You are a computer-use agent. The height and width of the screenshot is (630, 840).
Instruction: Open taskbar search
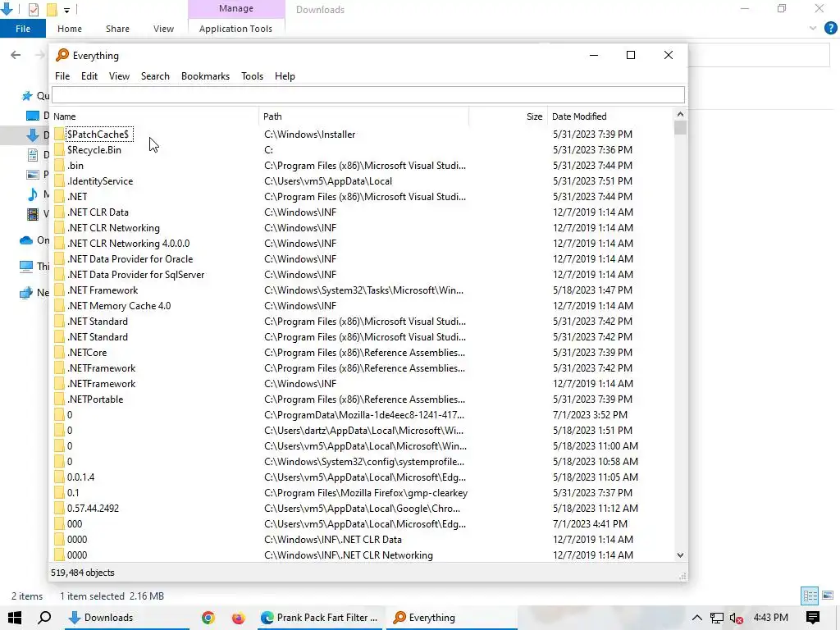(x=44, y=618)
